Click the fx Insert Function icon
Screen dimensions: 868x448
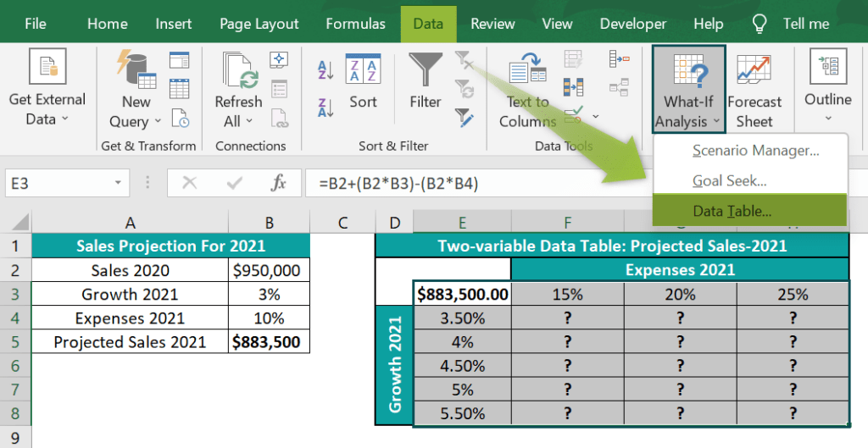[278, 183]
